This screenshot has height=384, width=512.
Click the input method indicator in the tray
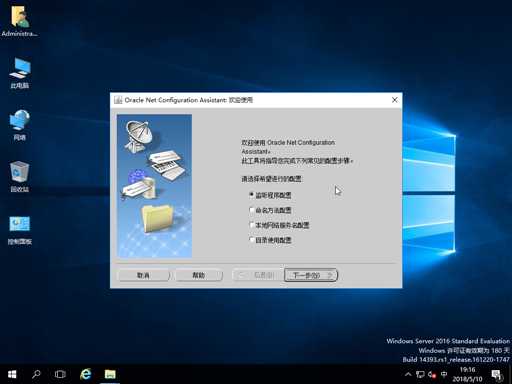(444, 374)
